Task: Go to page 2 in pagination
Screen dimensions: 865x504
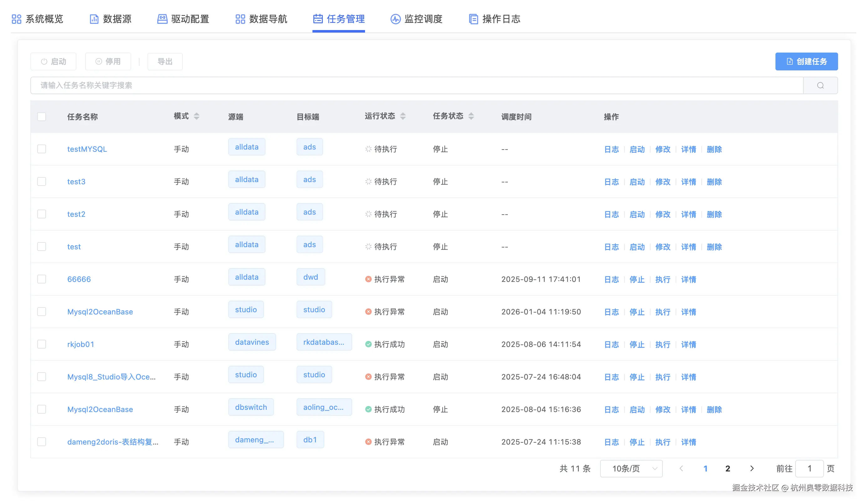Action: point(727,468)
